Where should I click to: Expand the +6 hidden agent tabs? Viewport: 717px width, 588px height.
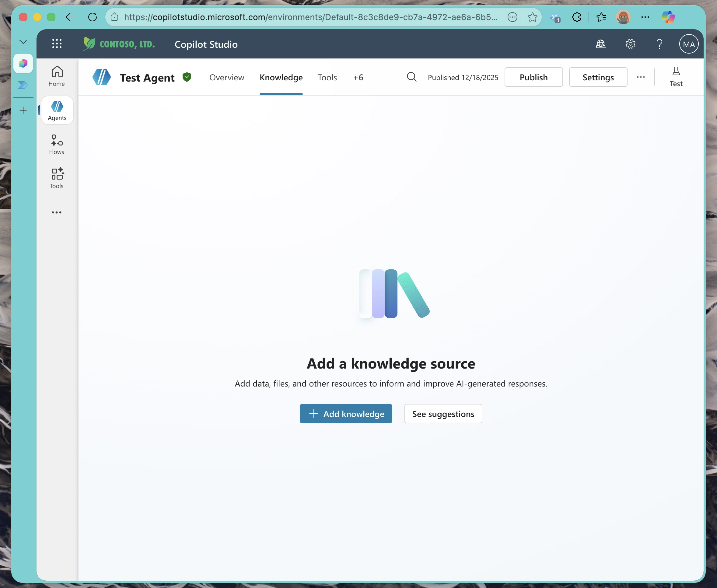coord(358,77)
